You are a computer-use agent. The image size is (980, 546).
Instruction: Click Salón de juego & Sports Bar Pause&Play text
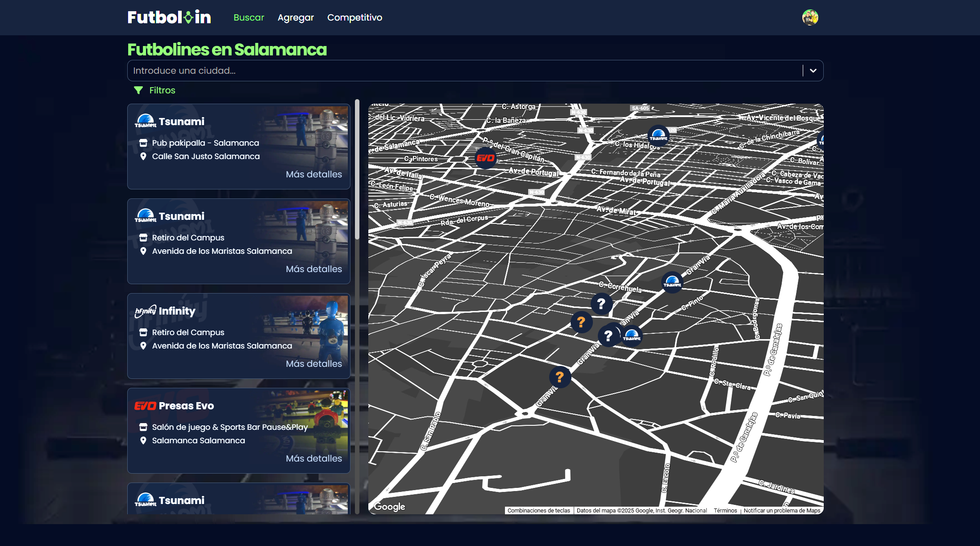(230, 427)
